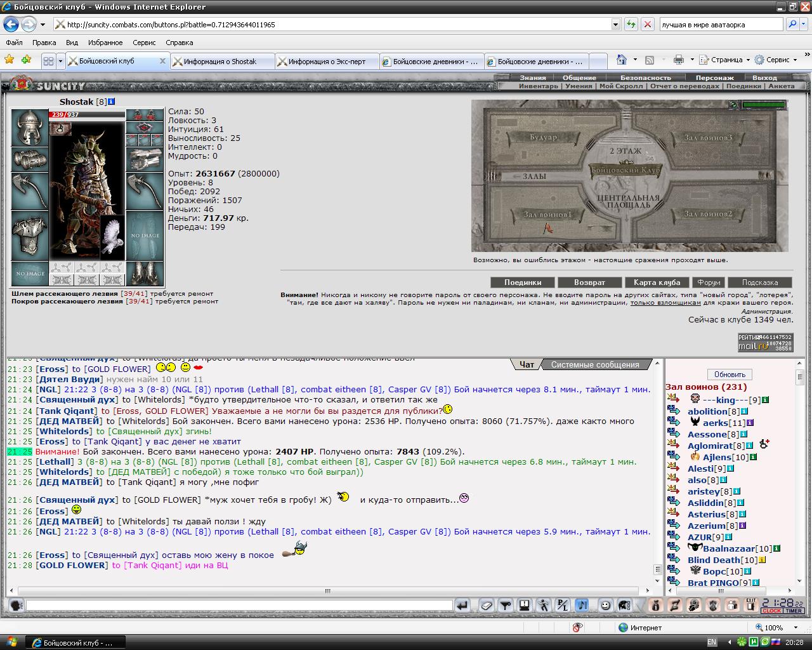Open the recent pages dropdown arrow

43,25
